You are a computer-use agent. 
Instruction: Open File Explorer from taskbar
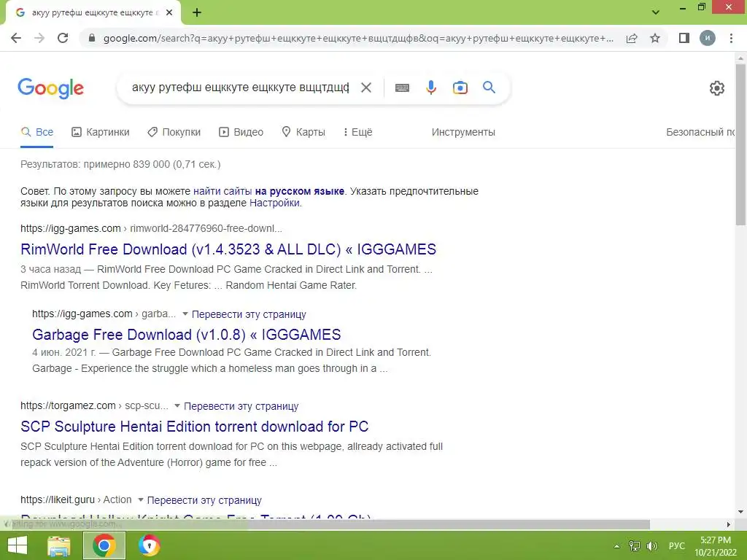59,545
